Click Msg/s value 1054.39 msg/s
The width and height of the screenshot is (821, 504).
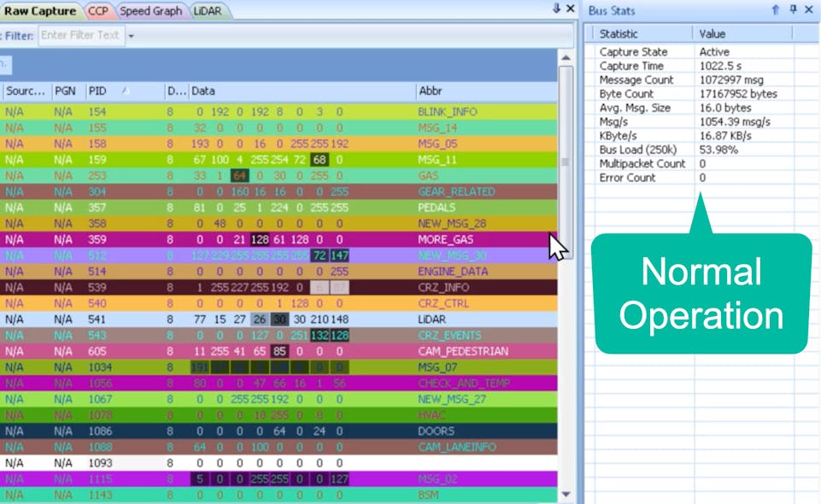tap(735, 122)
